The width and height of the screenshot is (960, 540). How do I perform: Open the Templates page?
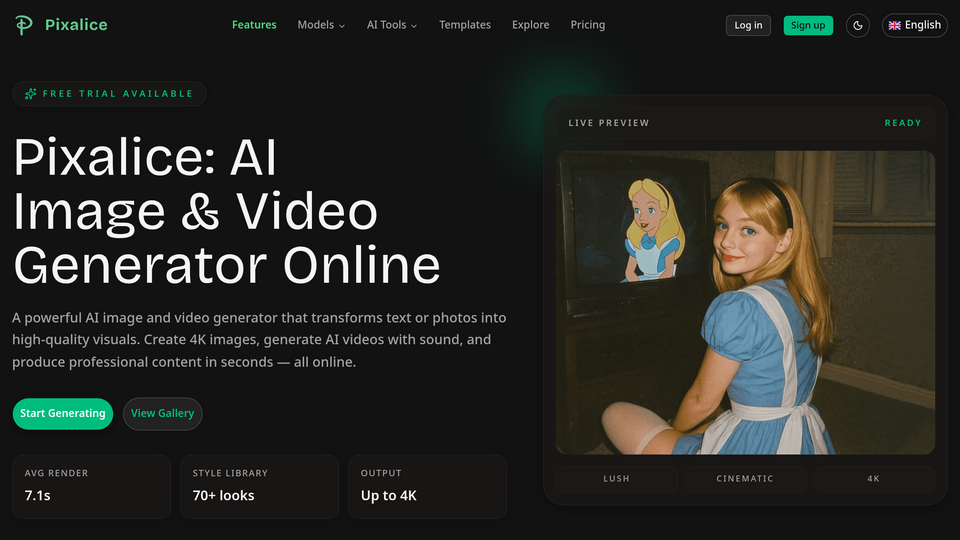[465, 24]
